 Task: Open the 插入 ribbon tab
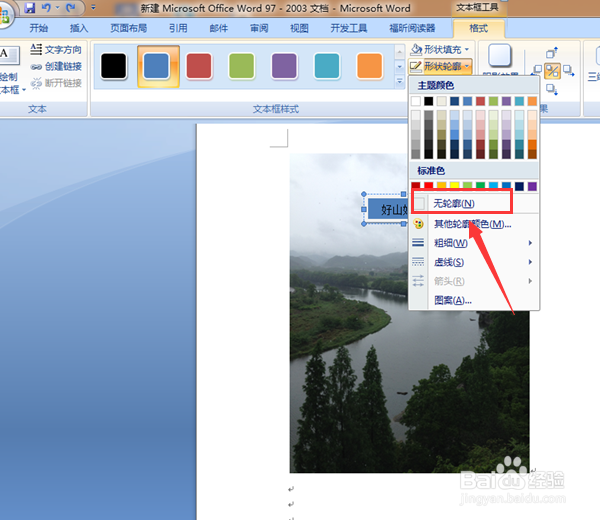coord(79,28)
